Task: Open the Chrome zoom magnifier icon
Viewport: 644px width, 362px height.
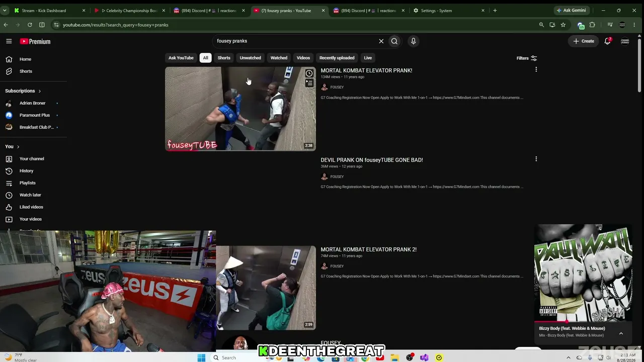Action: (x=541, y=25)
